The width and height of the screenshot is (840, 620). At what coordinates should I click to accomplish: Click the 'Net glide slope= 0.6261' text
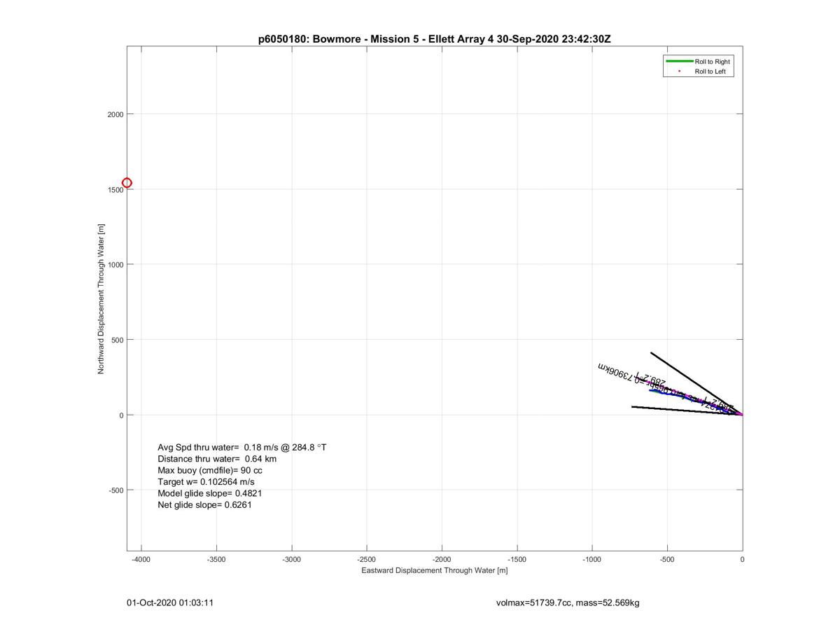coord(204,504)
